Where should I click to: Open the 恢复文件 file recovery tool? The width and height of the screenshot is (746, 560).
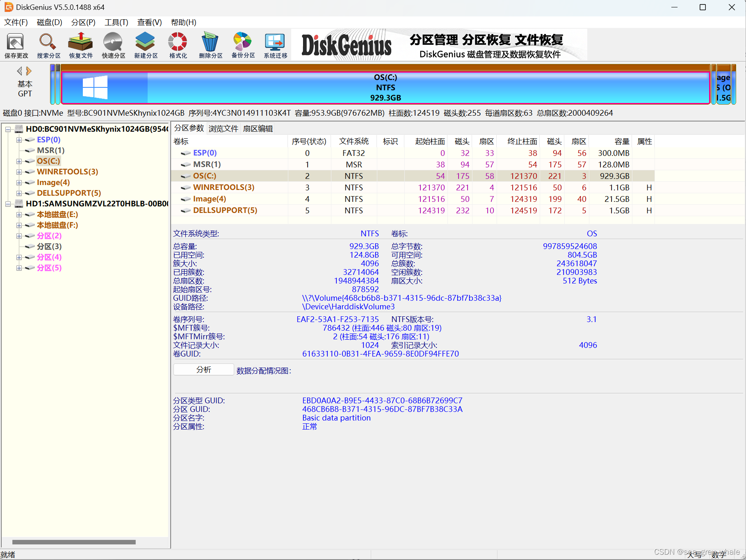click(x=80, y=45)
